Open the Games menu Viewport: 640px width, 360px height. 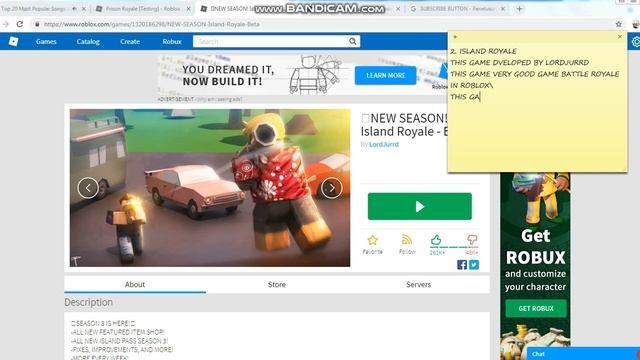46,41
